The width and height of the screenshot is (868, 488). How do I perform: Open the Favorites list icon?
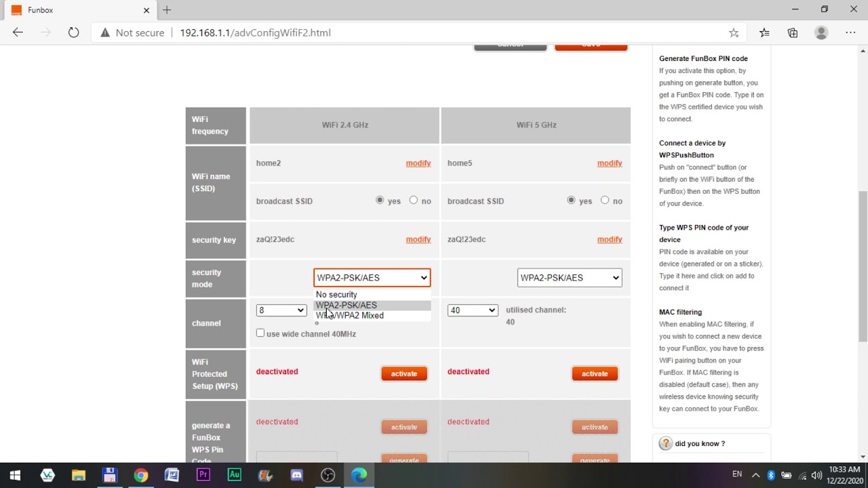(x=764, y=33)
